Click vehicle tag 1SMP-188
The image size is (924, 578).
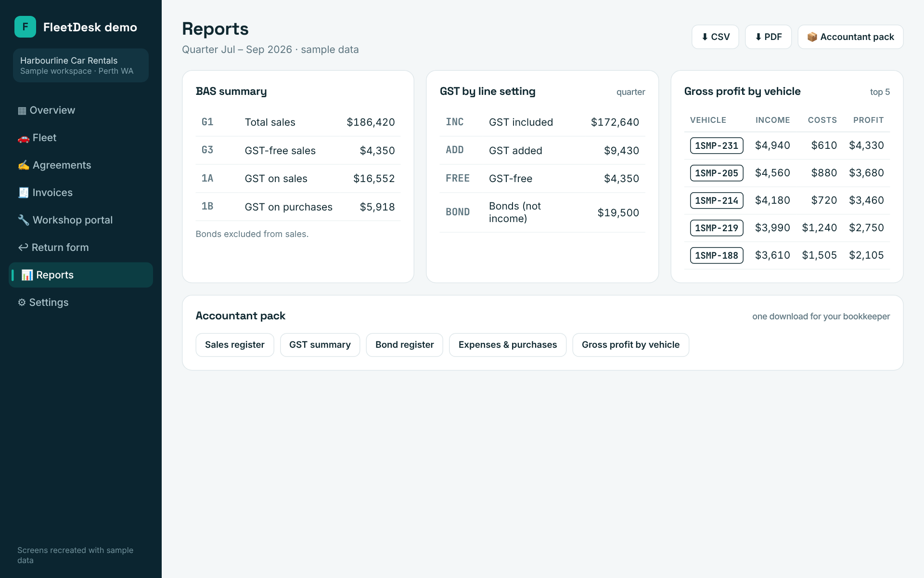pyautogui.click(x=717, y=255)
